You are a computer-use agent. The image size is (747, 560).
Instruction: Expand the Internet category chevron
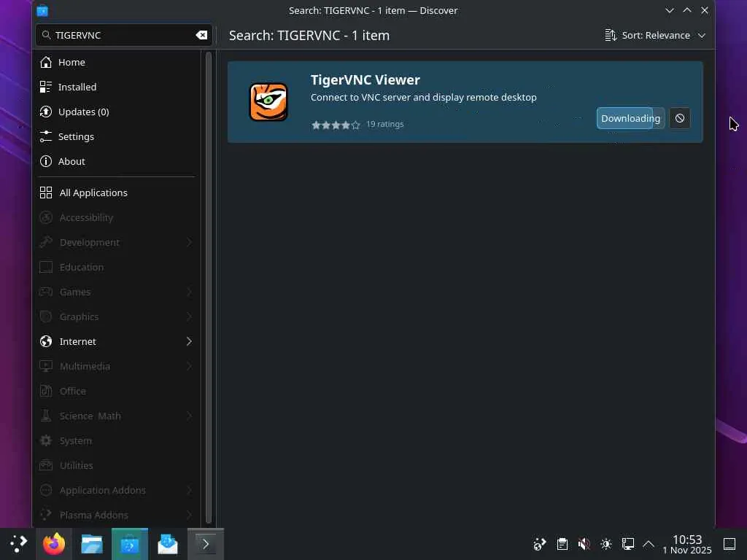pyautogui.click(x=189, y=341)
